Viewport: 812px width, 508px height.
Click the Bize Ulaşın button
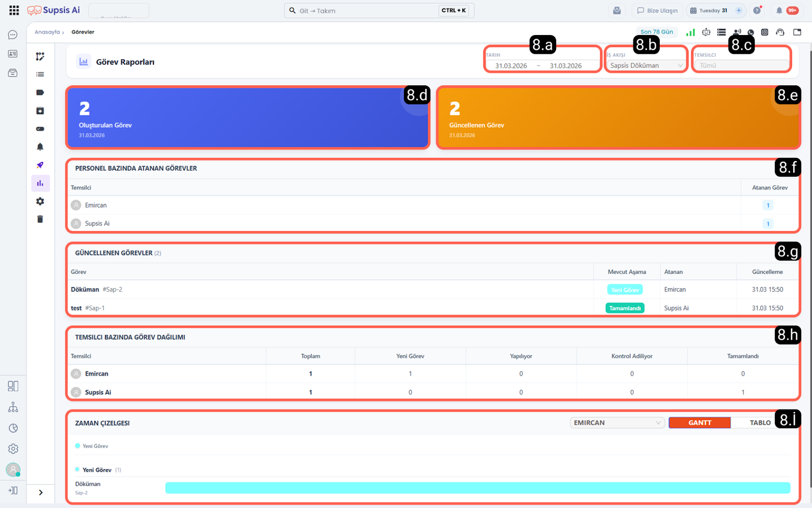click(x=657, y=11)
